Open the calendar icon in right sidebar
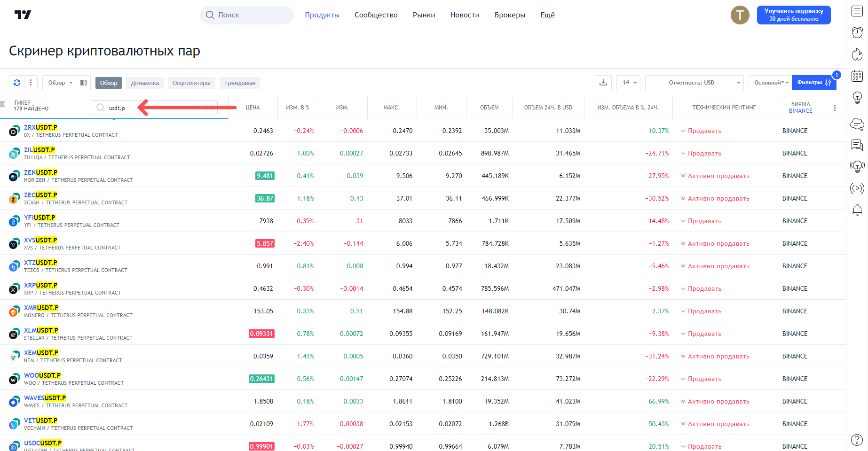Screen dimensions: 868x451 (x=857, y=76)
